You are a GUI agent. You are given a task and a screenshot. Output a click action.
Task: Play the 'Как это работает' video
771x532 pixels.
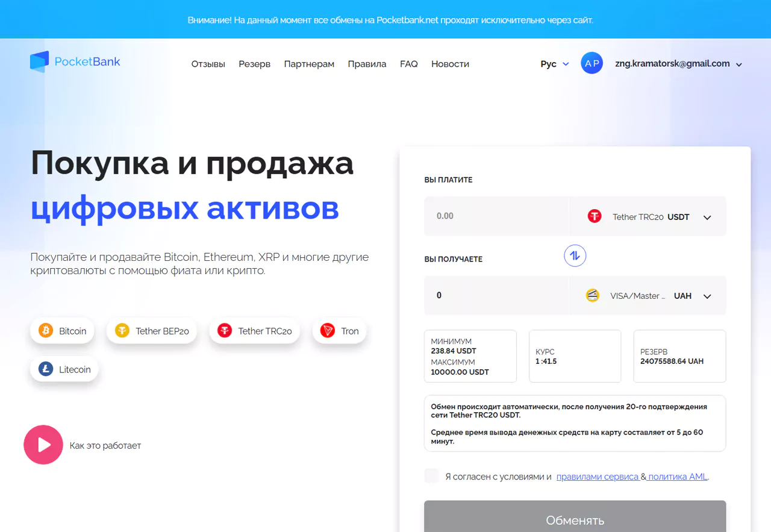43,445
